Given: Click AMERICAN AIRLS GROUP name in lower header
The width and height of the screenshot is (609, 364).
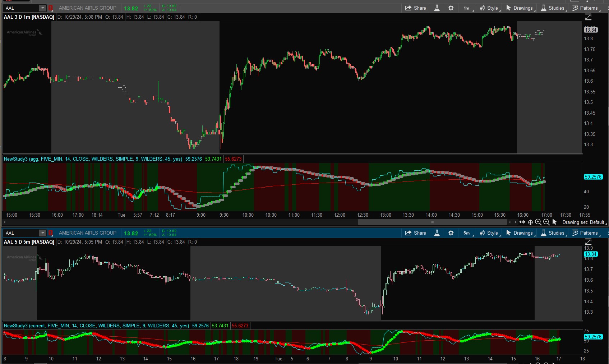Looking at the screenshot, I should (88, 233).
